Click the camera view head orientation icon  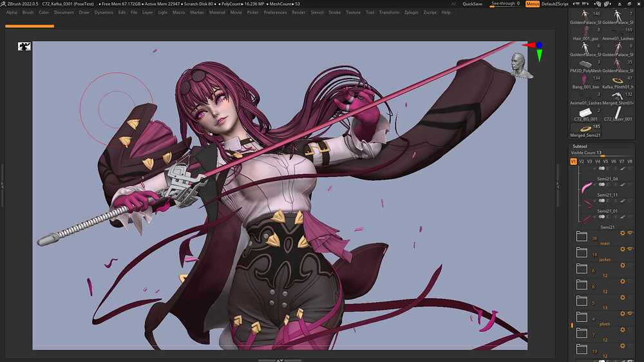pyautogui.click(x=521, y=66)
